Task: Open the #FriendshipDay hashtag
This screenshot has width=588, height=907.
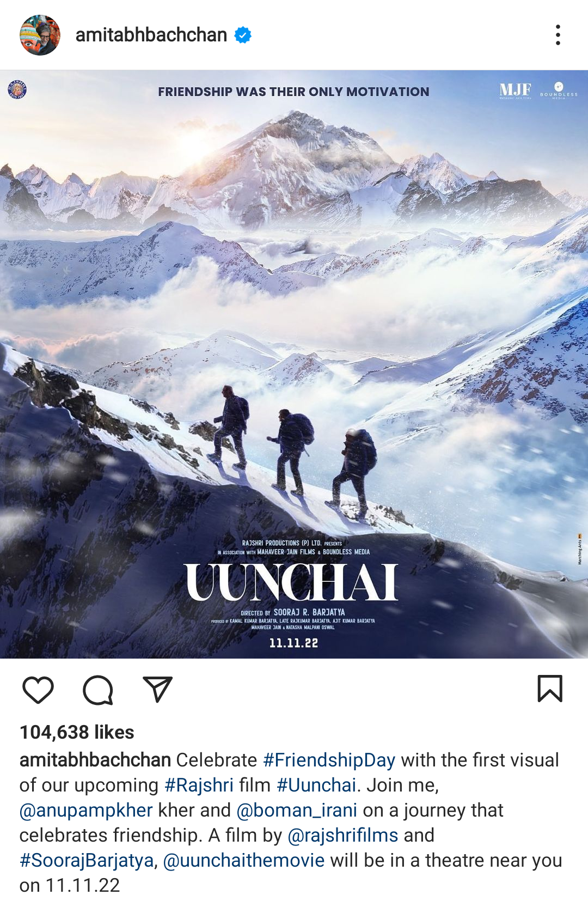Action: (x=329, y=760)
